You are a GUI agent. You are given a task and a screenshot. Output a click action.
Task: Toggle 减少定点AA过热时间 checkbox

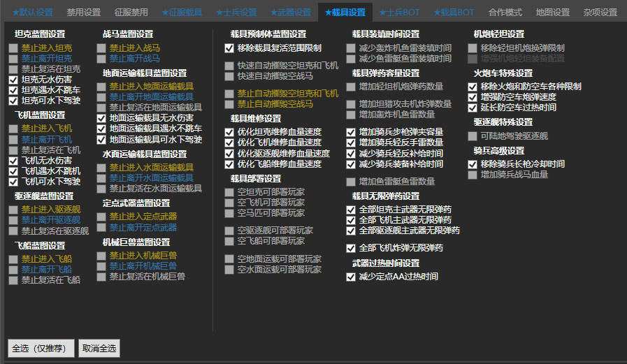pyautogui.click(x=351, y=277)
